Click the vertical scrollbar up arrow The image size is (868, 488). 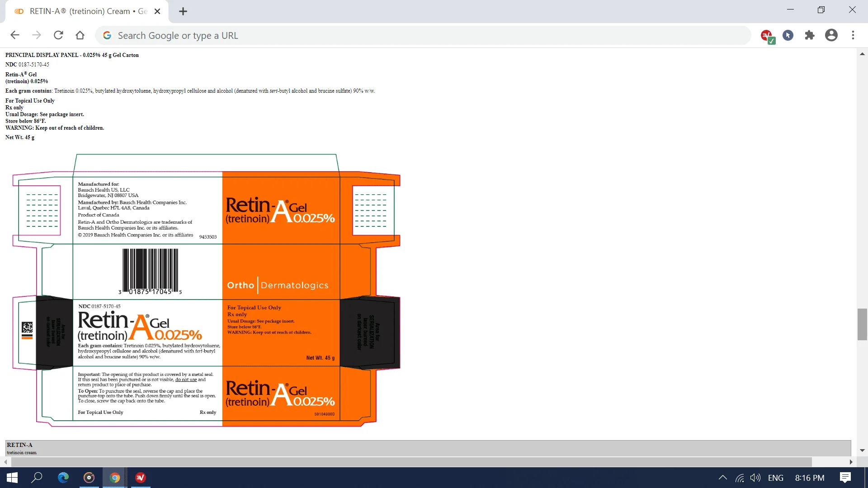click(x=862, y=54)
